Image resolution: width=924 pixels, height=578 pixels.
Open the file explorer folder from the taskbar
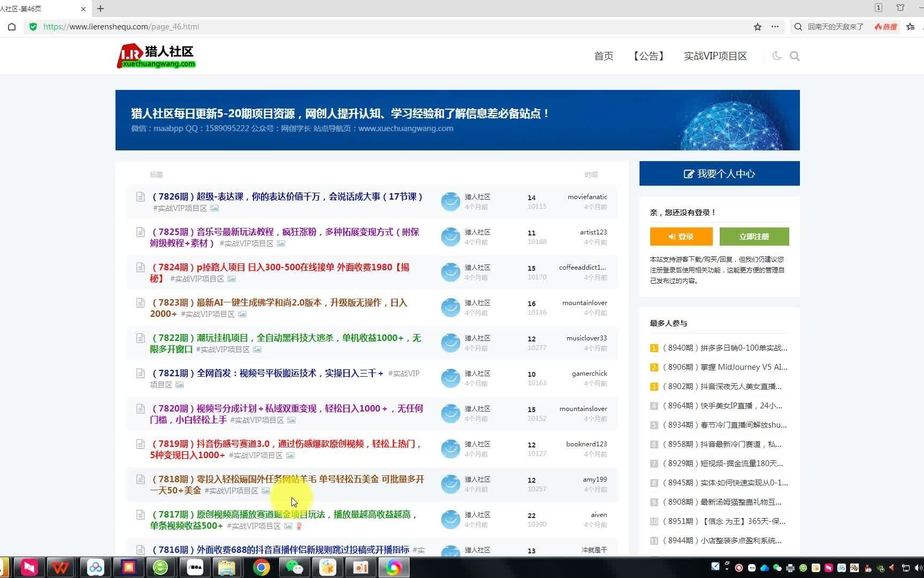[227, 567]
